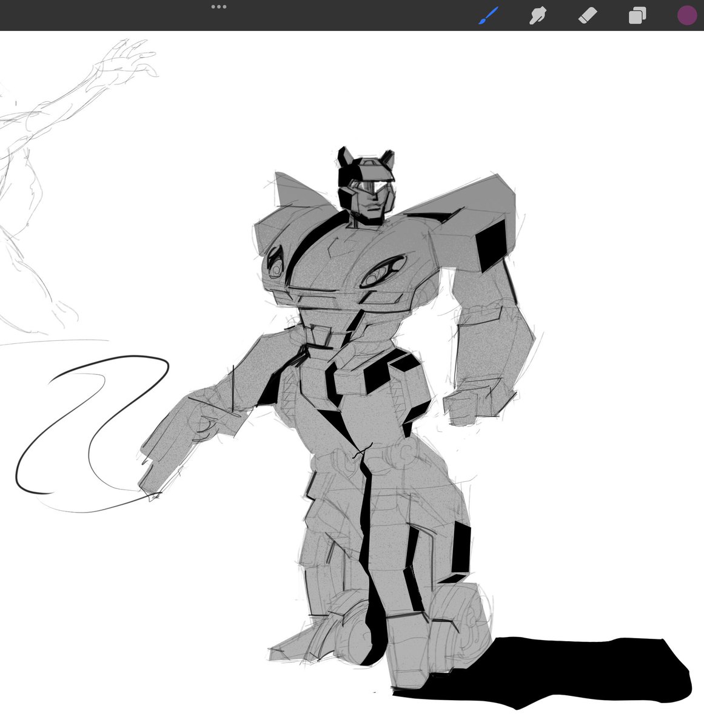Image resolution: width=704 pixels, height=728 pixels.
Task: Select the Smudge tool
Action: pos(537,16)
